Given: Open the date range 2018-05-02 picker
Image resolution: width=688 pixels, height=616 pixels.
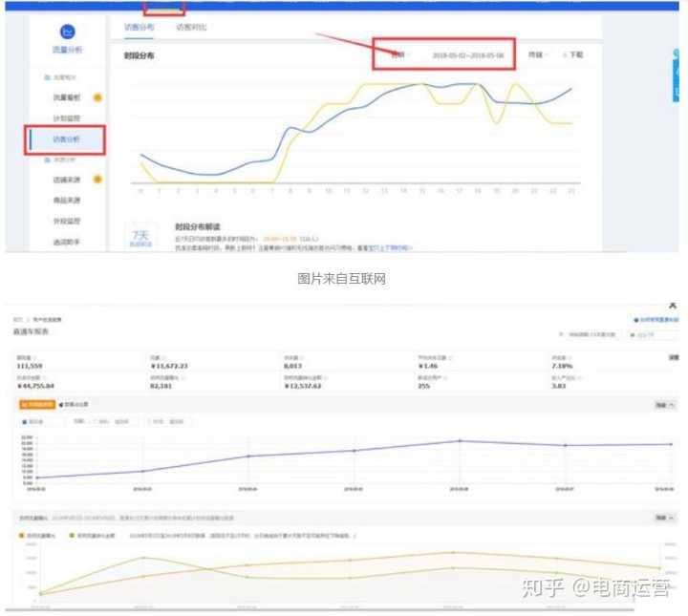Looking at the screenshot, I should click(x=467, y=55).
